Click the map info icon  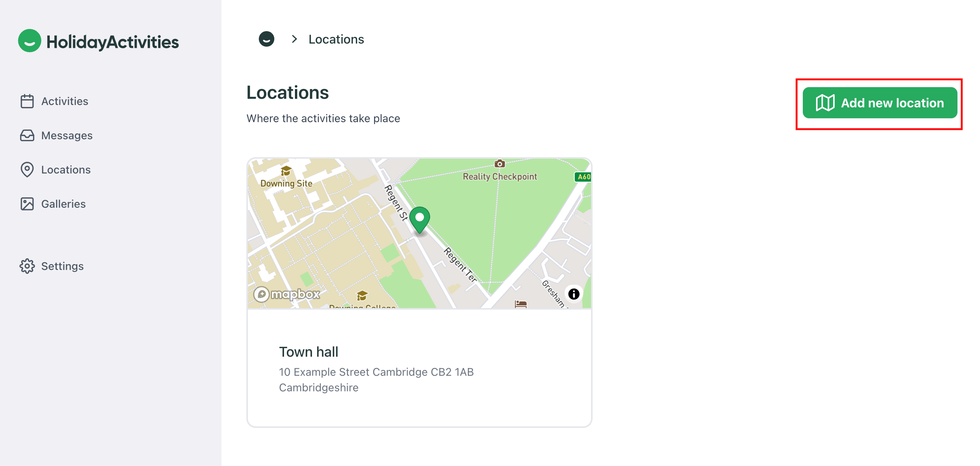pyautogui.click(x=574, y=294)
